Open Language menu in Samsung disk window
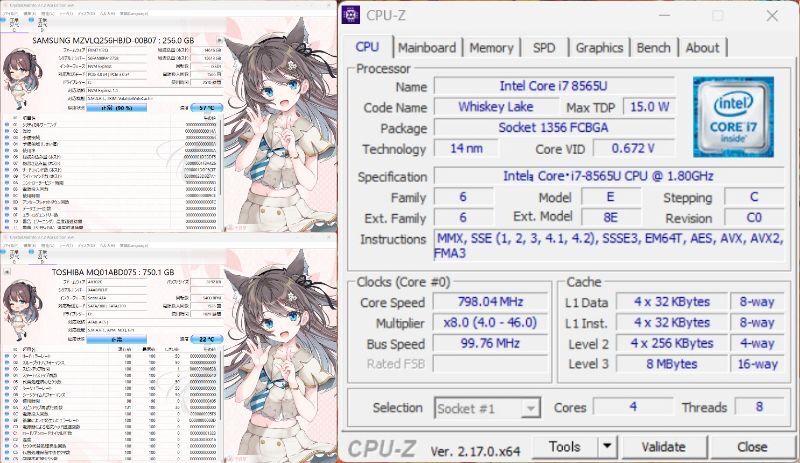The image size is (800, 463). [134, 14]
